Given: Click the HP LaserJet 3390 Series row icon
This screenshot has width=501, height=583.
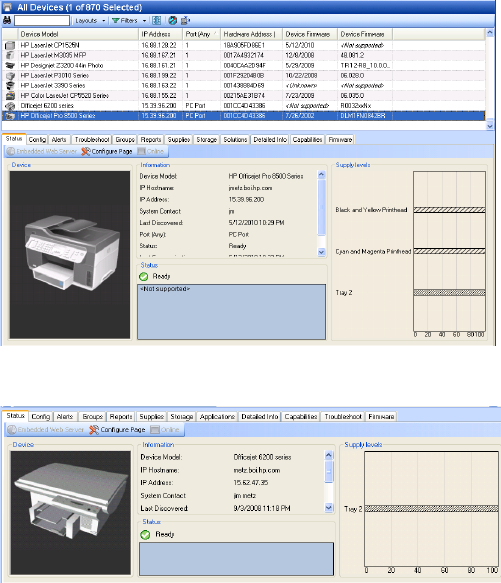Looking at the screenshot, I should pyautogui.click(x=10, y=86).
